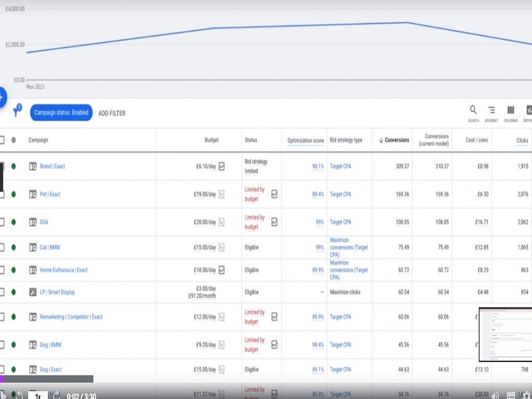Open the Search magnifier tool
532x399 pixels.
coord(473,110)
